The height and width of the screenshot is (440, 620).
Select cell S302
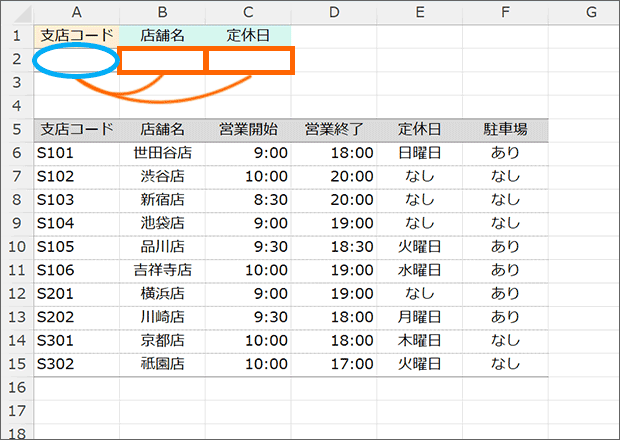pos(77,364)
